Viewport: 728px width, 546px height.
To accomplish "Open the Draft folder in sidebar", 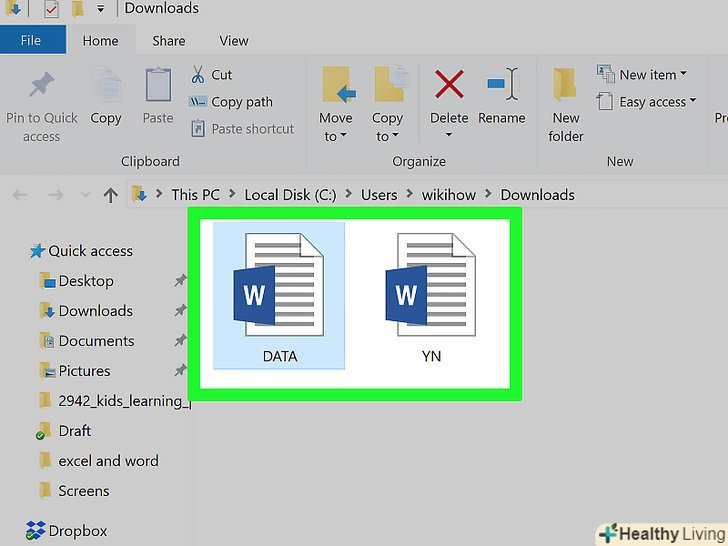I will (x=74, y=431).
